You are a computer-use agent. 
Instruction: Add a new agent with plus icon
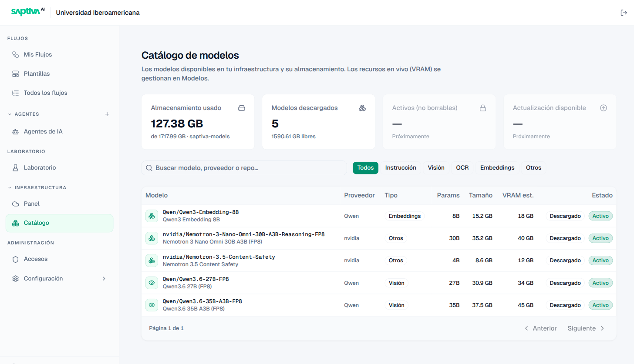[107, 114]
